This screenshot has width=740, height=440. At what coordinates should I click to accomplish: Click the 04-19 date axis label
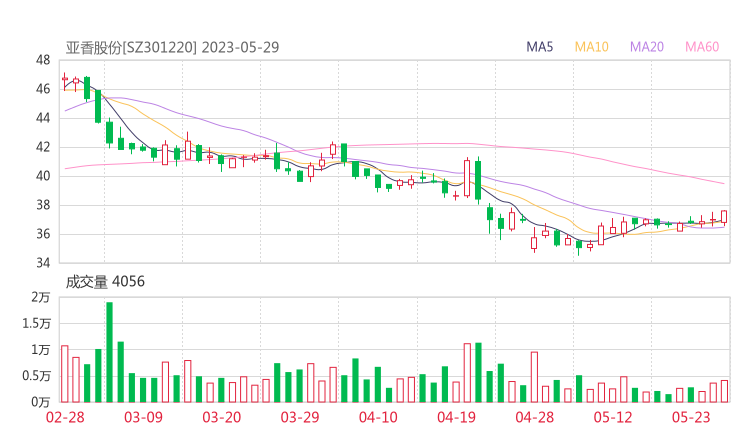pos(456,417)
